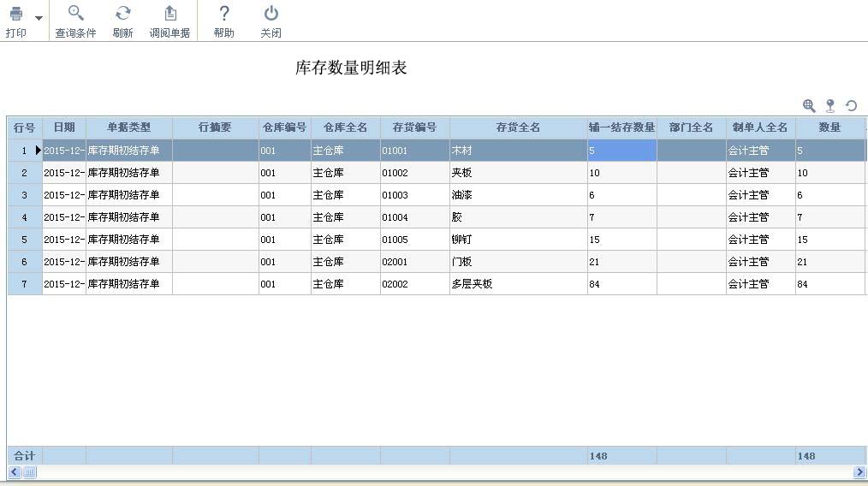
Task: Select row 3 with item 油漆
Action: click(x=462, y=195)
